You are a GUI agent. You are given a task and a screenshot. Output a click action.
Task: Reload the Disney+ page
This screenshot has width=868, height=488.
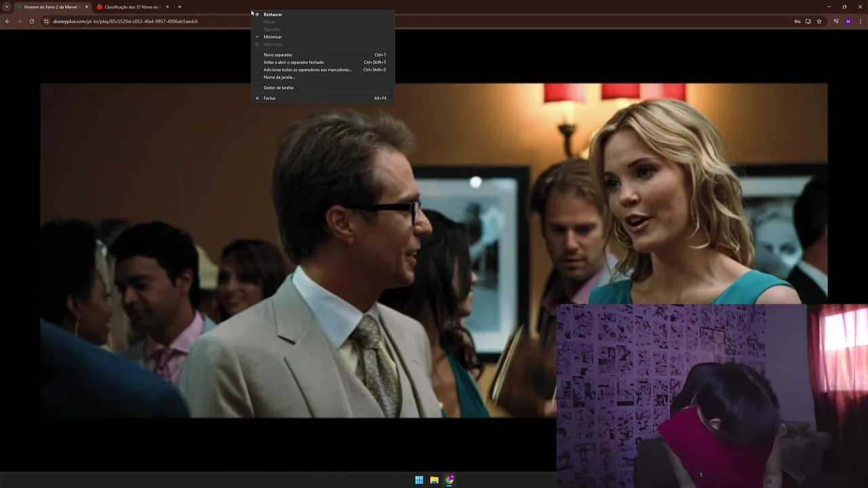coord(31,21)
